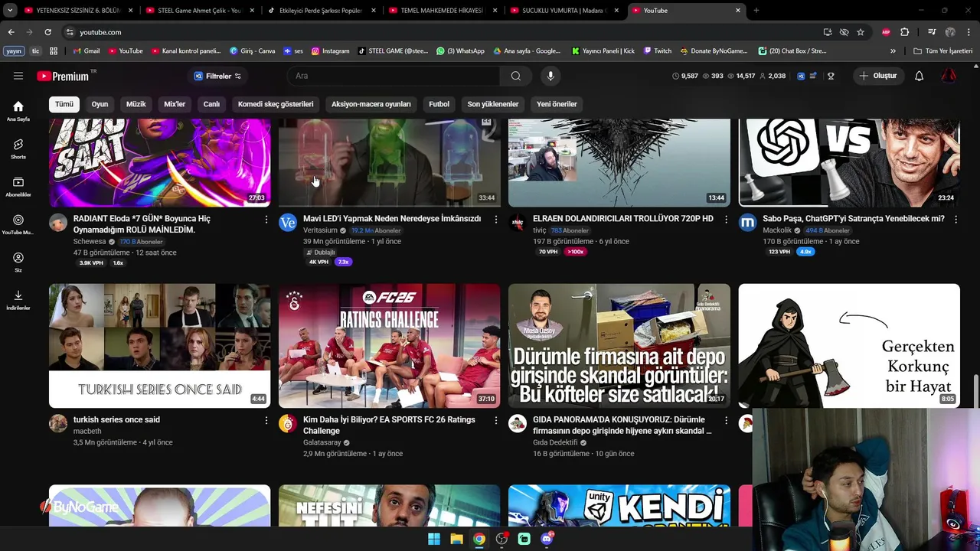Open more options for turkish series video

coord(266,421)
